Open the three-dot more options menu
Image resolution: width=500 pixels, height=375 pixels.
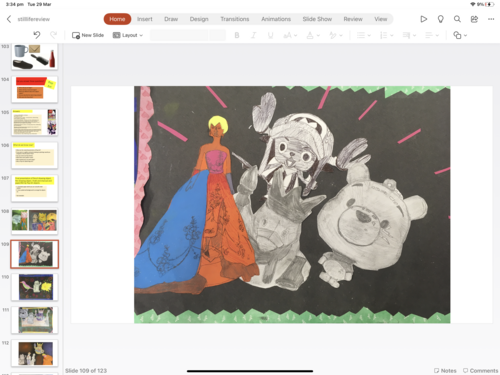pyautogui.click(x=491, y=19)
